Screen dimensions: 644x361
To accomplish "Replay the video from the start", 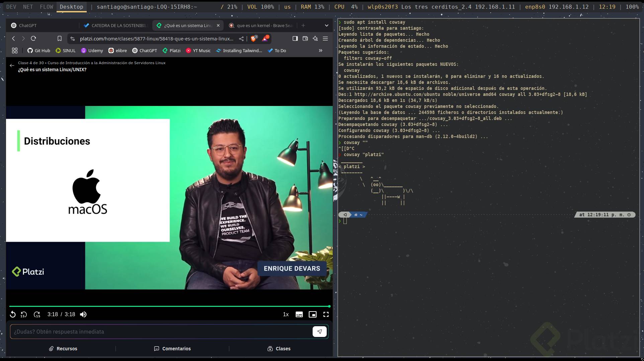I will (13, 315).
